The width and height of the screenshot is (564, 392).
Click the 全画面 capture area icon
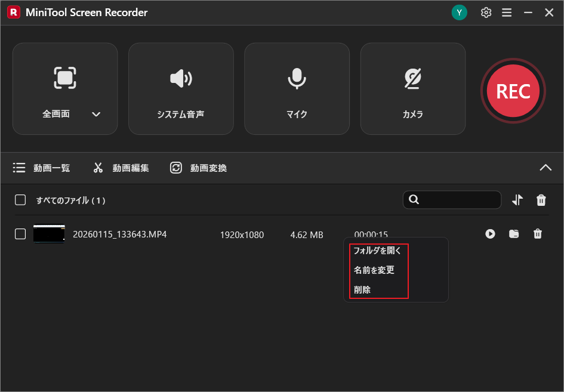click(x=64, y=78)
